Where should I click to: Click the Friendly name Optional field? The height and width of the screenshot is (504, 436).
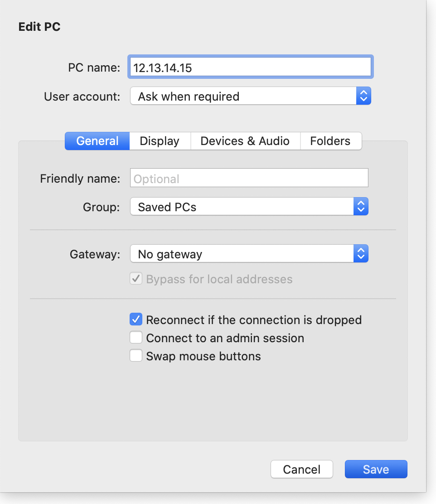point(249,178)
